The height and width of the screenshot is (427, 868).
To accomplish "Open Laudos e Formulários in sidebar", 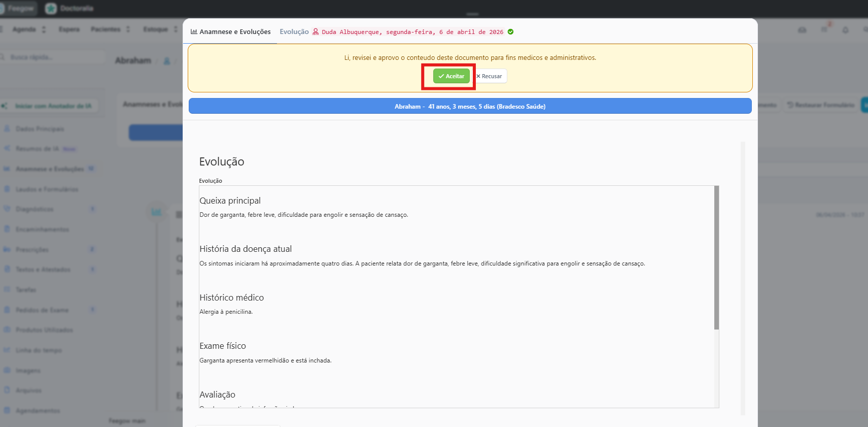I will coord(47,189).
